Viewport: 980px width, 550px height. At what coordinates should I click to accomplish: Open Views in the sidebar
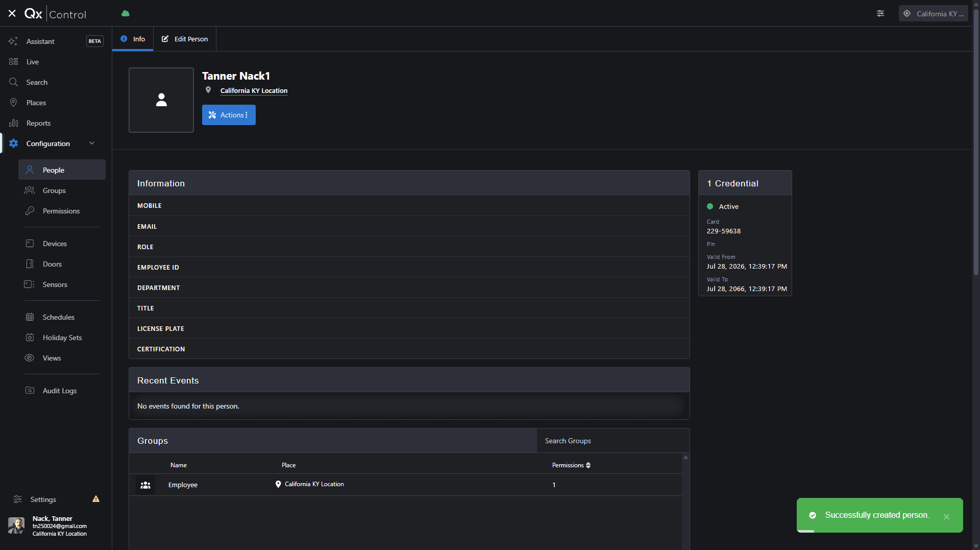click(62, 358)
